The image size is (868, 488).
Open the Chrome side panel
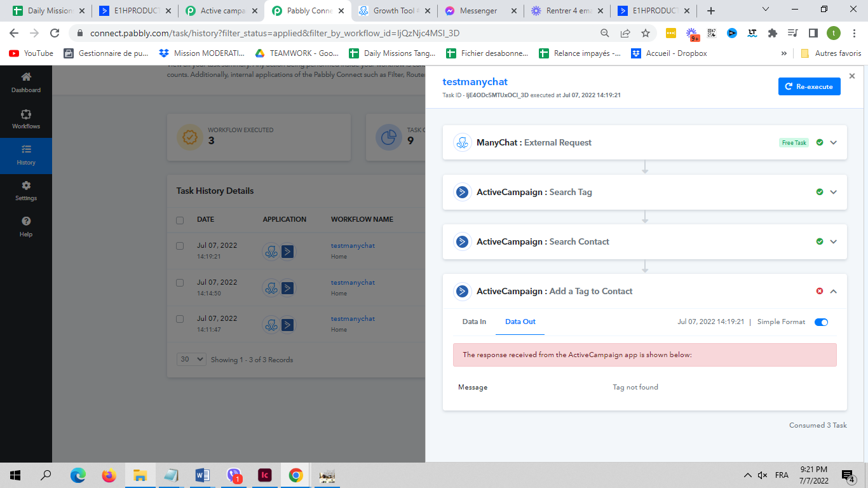(x=813, y=33)
